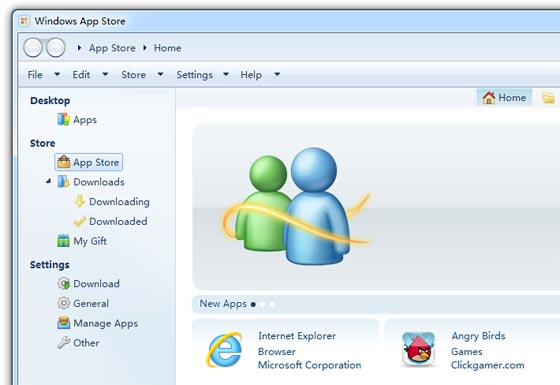Click the New Apps section heading
560x385 pixels.
pyautogui.click(x=223, y=304)
